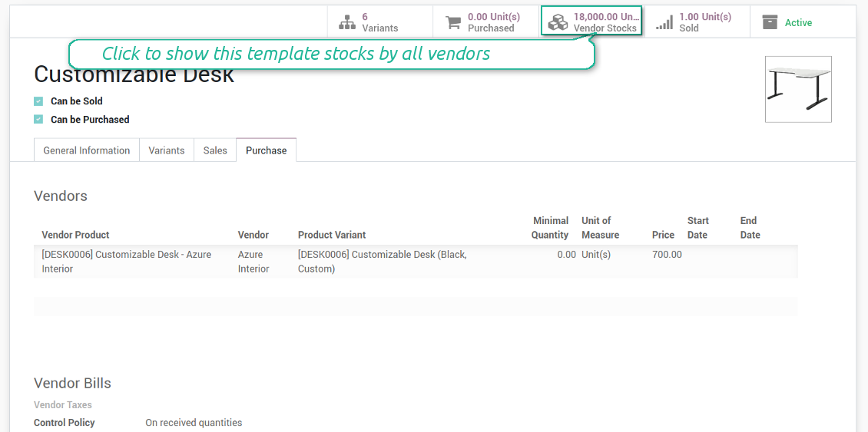Click the desk product image thumbnail
868x432 pixels.
tap(798, 89)
